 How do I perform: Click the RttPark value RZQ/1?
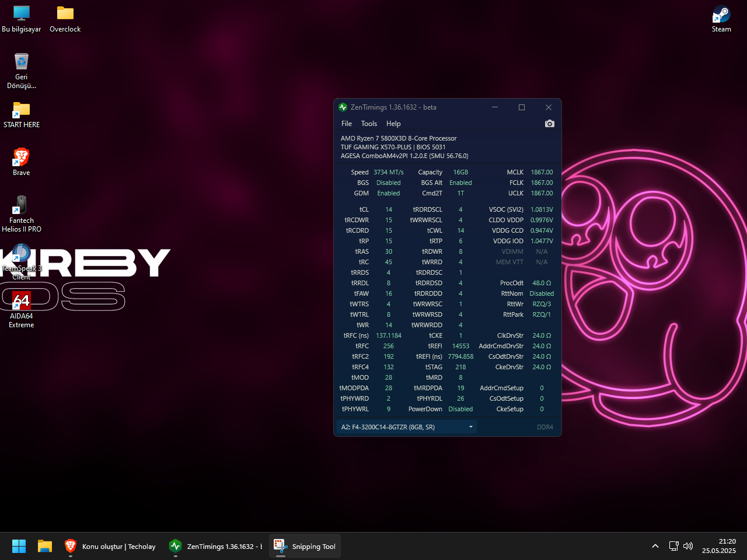[x=542, y=314]
